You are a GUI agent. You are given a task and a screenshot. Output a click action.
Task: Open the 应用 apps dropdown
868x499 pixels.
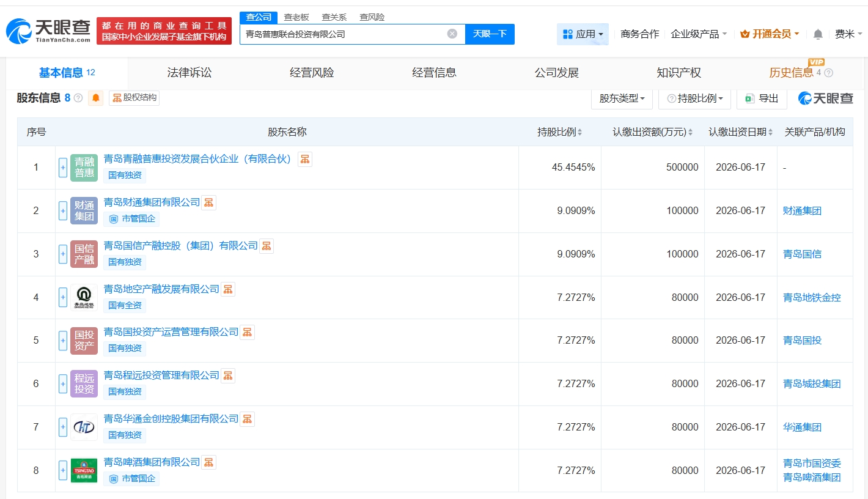(583, 34)
